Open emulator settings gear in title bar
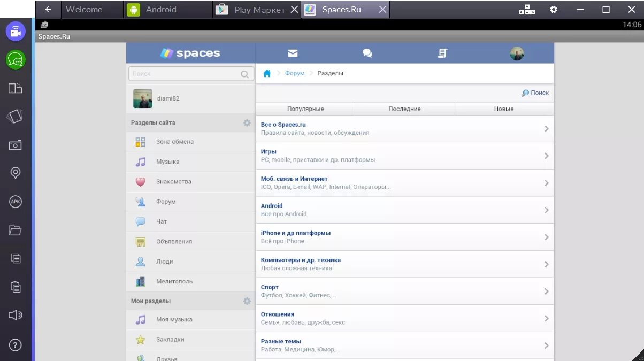The width and height of the screenshot is (644, 361). tap(554, 10)
